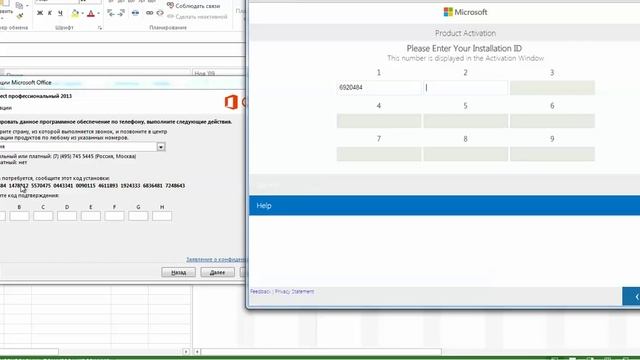Click Installation ID field 3

[552, 87]
